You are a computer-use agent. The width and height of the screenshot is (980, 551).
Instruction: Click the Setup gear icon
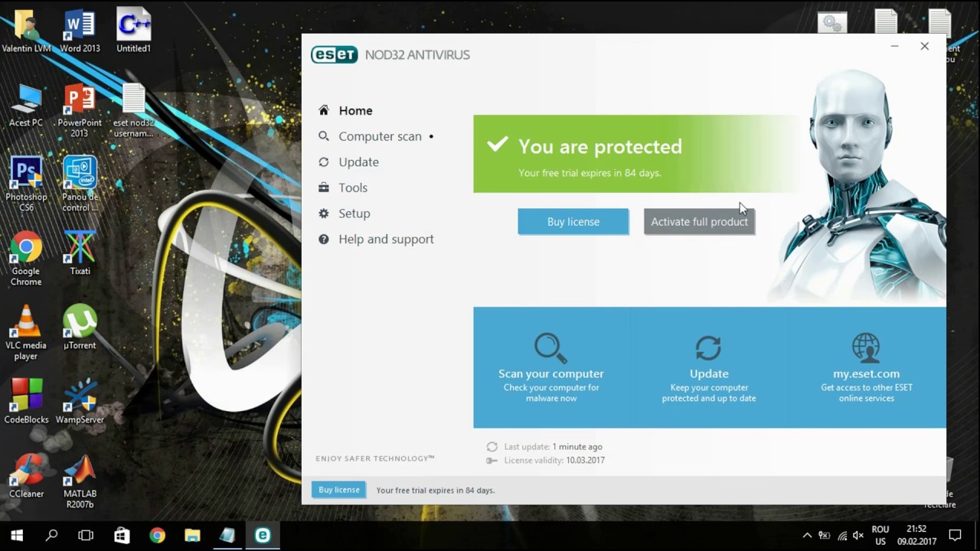click(324, 214)
